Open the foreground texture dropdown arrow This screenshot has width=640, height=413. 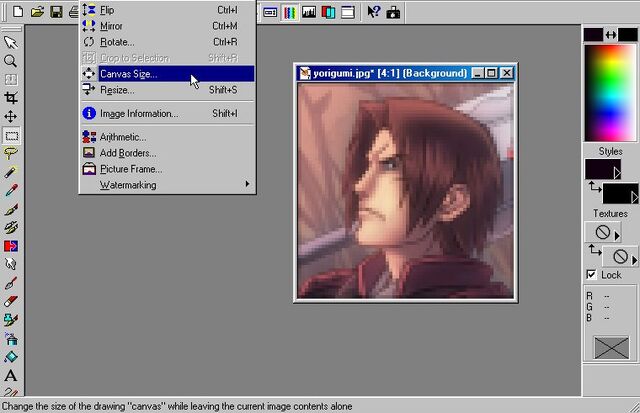(x=617, y=235)
